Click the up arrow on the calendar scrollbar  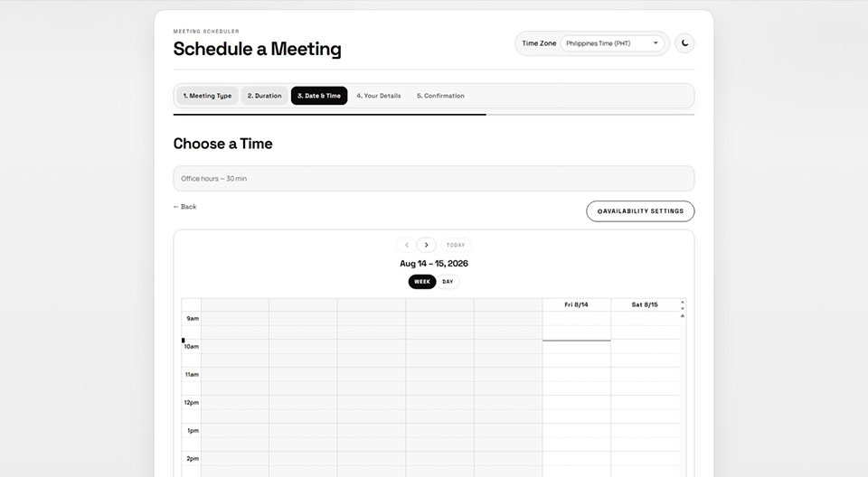[x=683, y=316]
